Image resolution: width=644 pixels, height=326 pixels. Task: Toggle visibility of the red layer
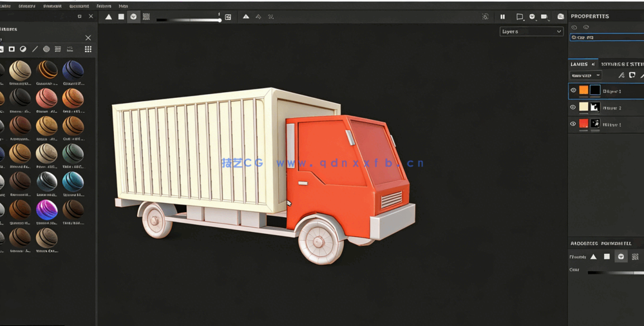[573, 124]
